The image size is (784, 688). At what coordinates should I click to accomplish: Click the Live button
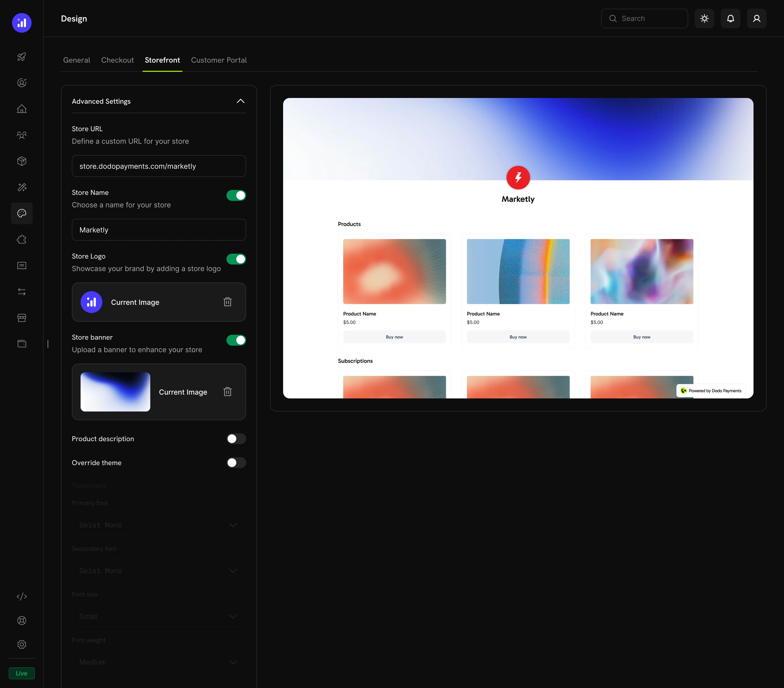click(x=21, y=673)
